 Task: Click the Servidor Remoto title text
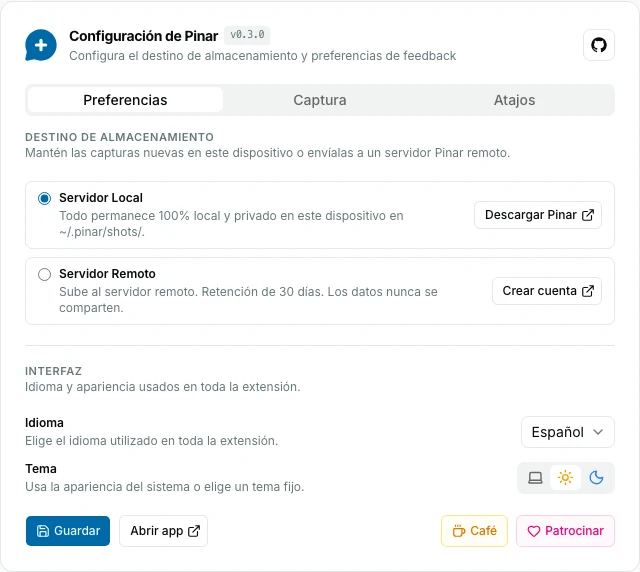tap(107, 274)
